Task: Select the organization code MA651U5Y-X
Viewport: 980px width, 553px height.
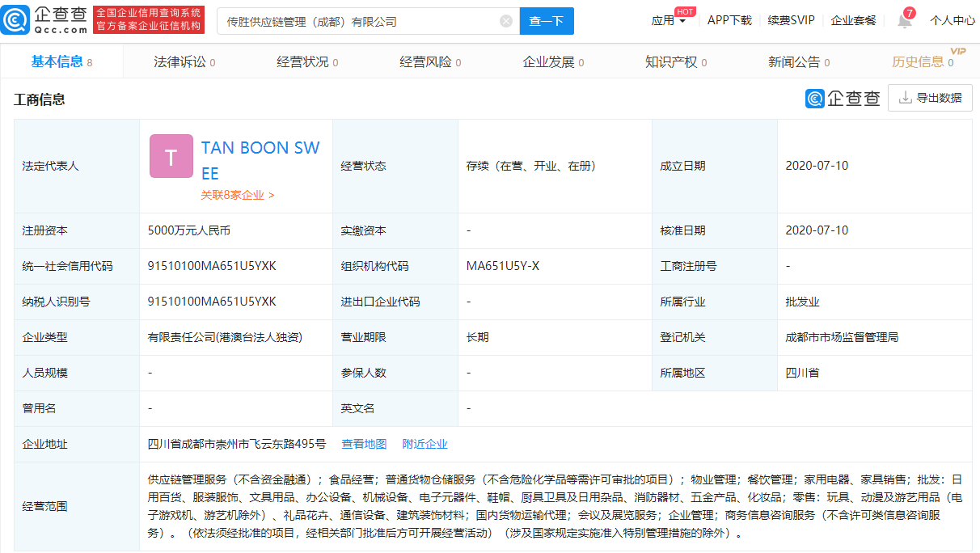Action: tap(503, 266)
